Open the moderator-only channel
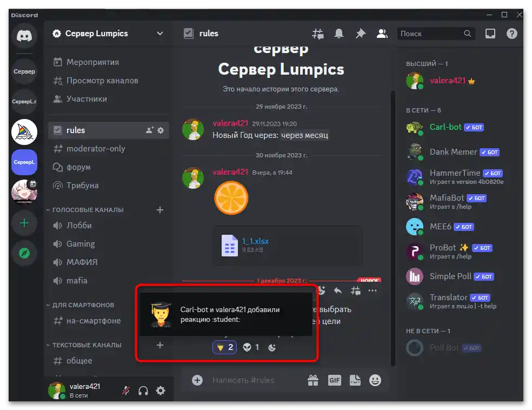This screenshot has height=410, width=532. 109,149
